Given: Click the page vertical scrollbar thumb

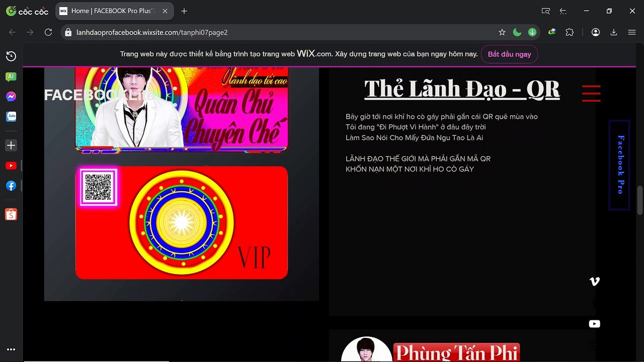Looking at the screenshot, I should [x=640, y=200].
